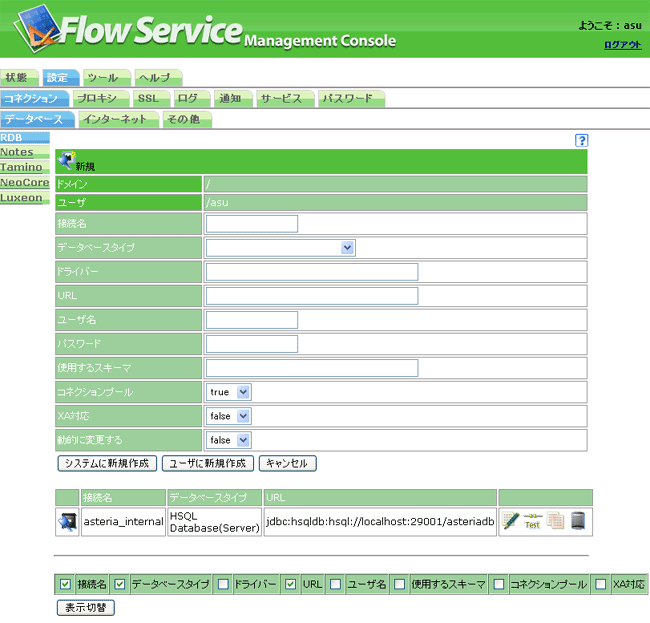Enable the ドライバー column checkbox
The height and width of the screenshot is (623, 650).
click(223, 583)
